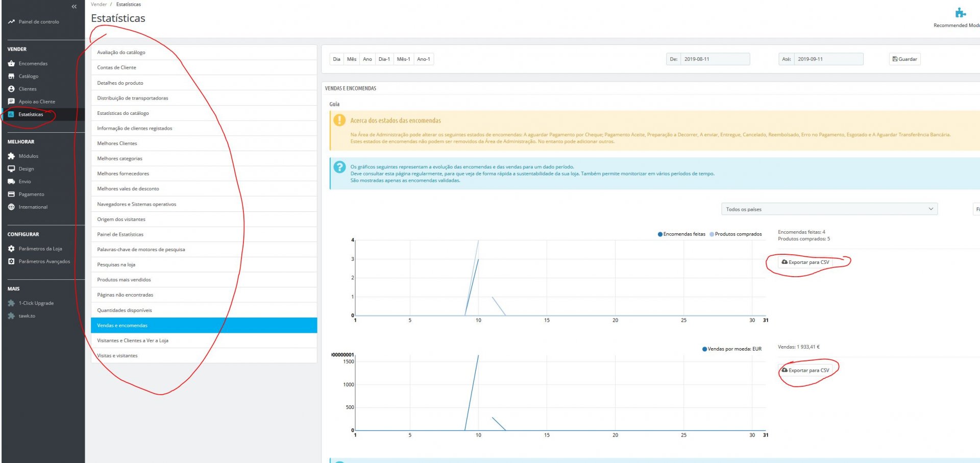Click the Catálogo store icon
The width and height of the screenshot is (980, 463).
(x=11, y=77)
